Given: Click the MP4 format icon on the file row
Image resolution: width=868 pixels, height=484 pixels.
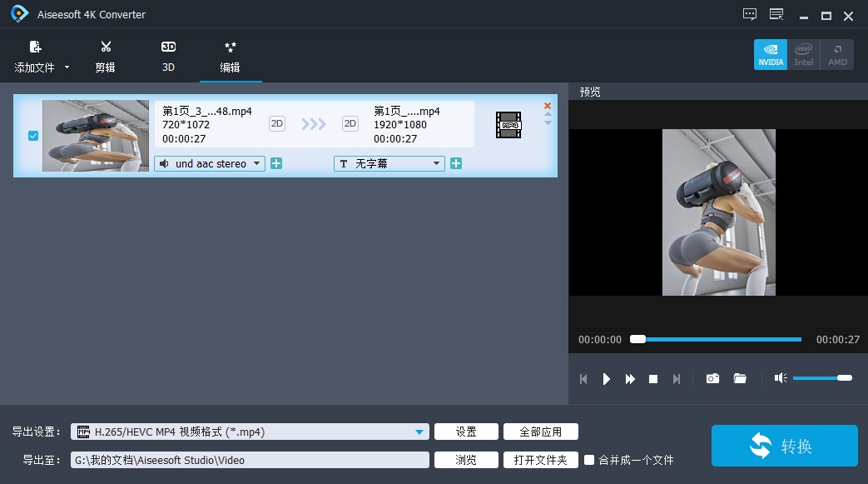Looking at the screenshot, I should coord(508,125).
